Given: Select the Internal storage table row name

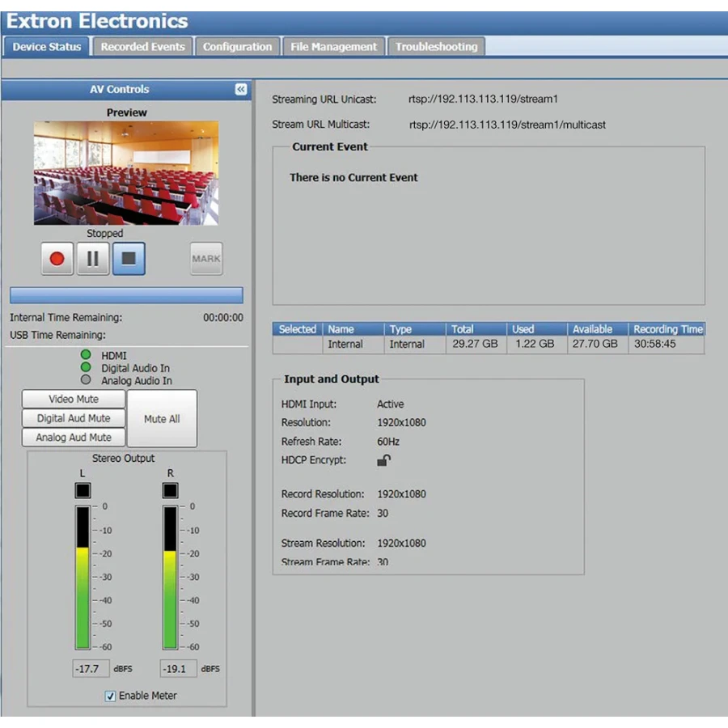Looking at the screenshot, I should pyautogui.click(x=345, y=344).
